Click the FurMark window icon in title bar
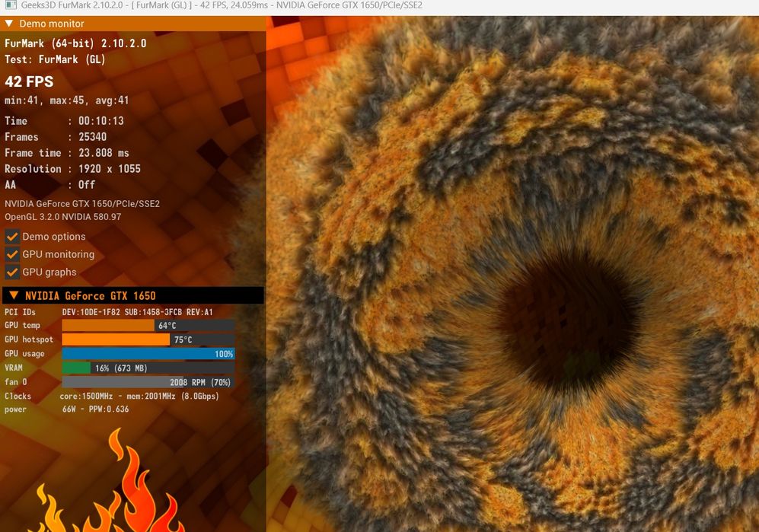This screenshot has height=532, width=759. (10, 5)
